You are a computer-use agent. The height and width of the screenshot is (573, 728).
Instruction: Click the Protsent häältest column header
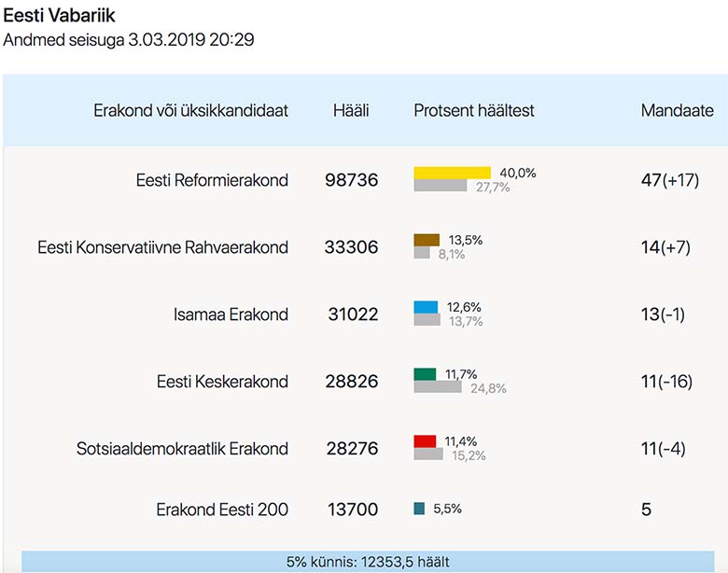(x=474, y=110)
